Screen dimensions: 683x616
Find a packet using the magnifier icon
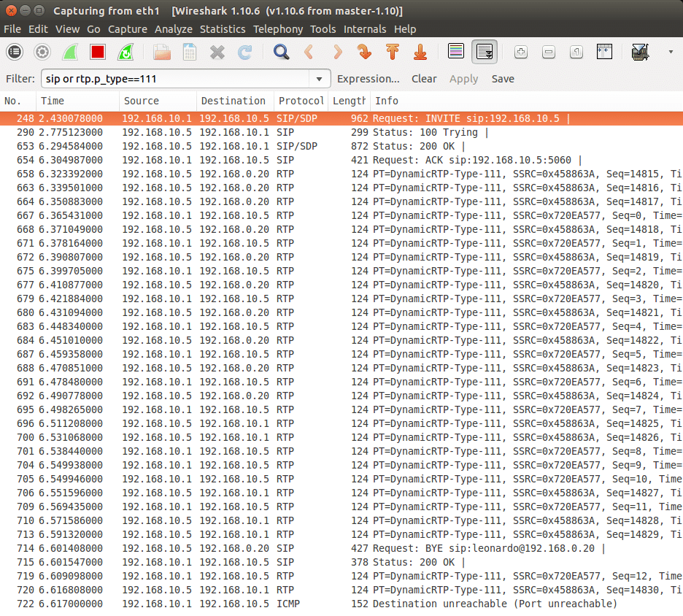click(279, 52)
